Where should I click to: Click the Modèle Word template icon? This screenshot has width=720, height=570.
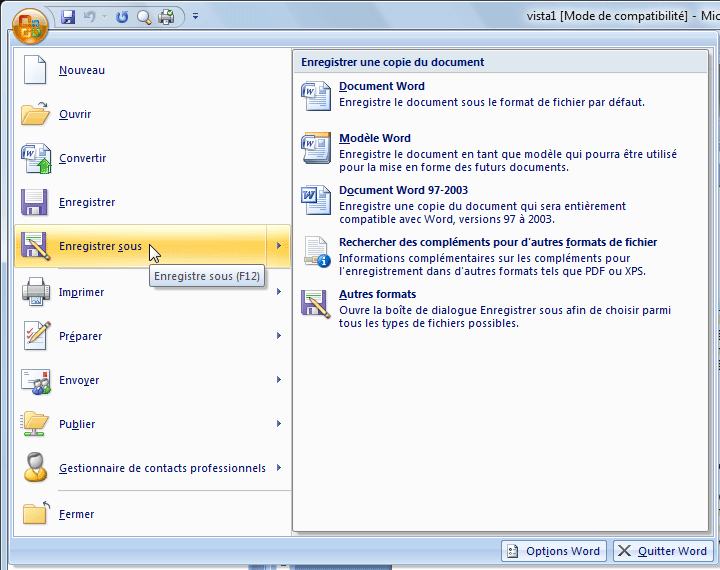point(316,148)
